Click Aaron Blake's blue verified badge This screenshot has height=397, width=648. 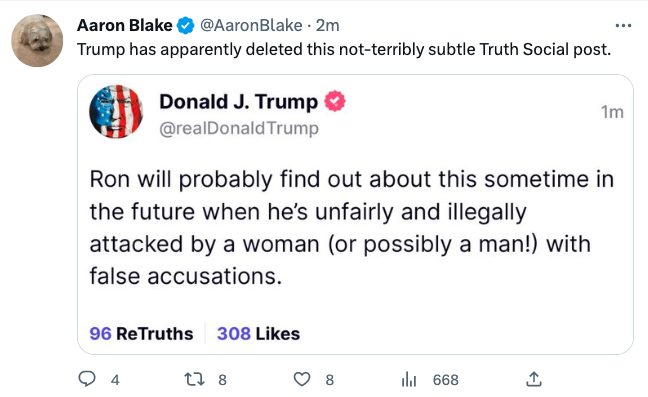click(x=186, y=26)
